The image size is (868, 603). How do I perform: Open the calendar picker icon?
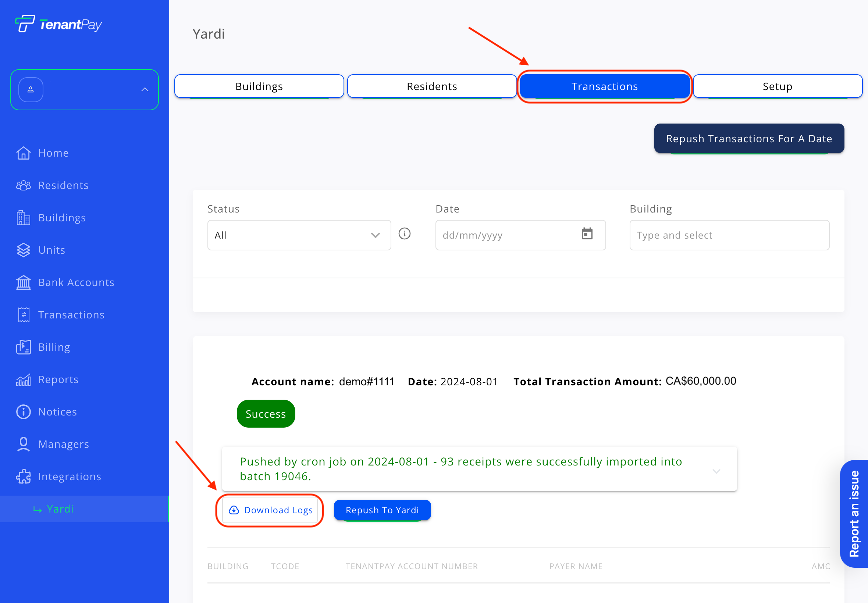[587, 234]
